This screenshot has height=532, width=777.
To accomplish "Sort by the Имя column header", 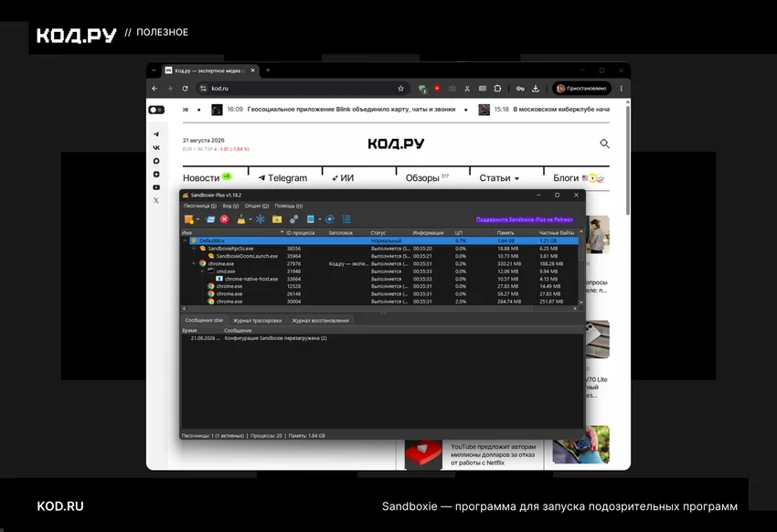I will click(x=232, y=232).
